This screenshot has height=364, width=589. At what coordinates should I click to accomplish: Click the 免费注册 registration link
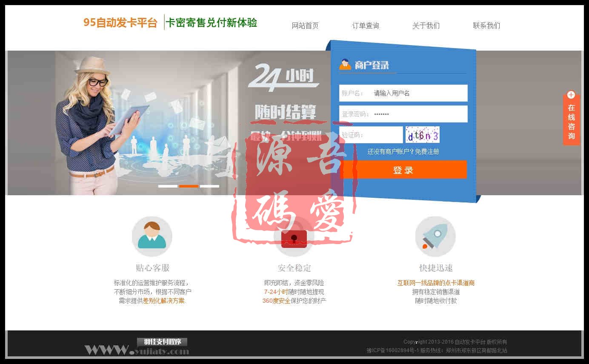[427, 151]
